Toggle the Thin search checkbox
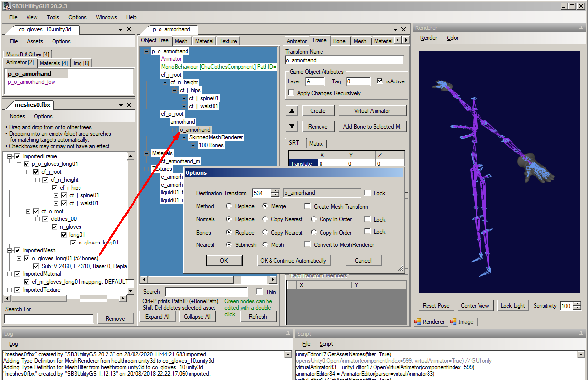The width and height of the screenshot is (588, 380). coord(259,292)
